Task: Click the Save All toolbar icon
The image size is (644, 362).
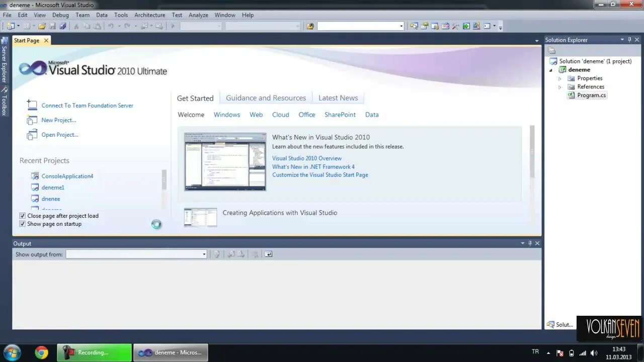Action: tap(63, 26)
